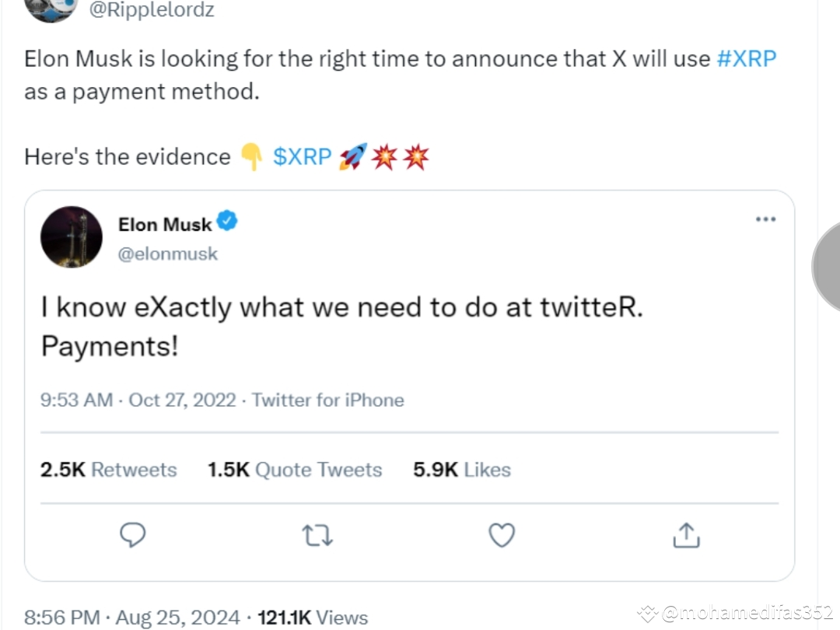Open the reply icon on Elon Musk's tweet

click(x=133, y=535)
